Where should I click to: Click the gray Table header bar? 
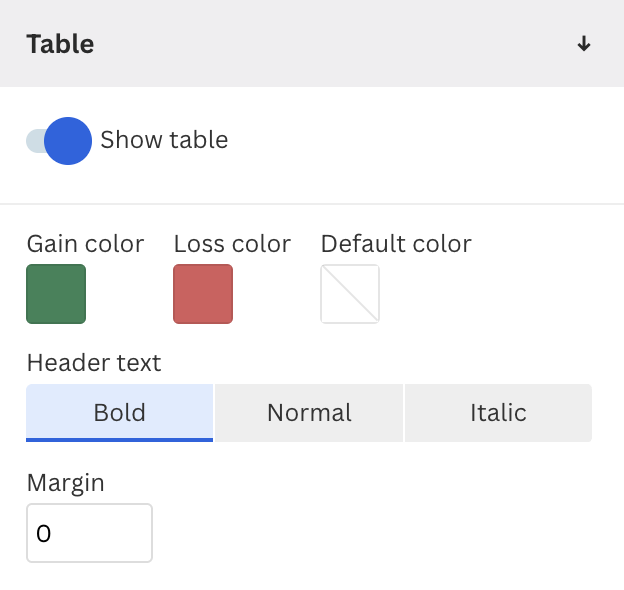(x=312, y=43)
